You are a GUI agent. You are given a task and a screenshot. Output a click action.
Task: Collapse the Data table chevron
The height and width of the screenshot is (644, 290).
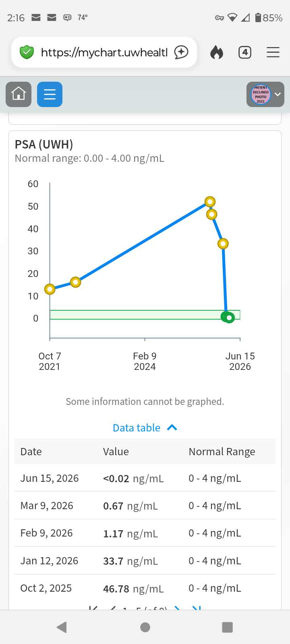click(172, 427)
